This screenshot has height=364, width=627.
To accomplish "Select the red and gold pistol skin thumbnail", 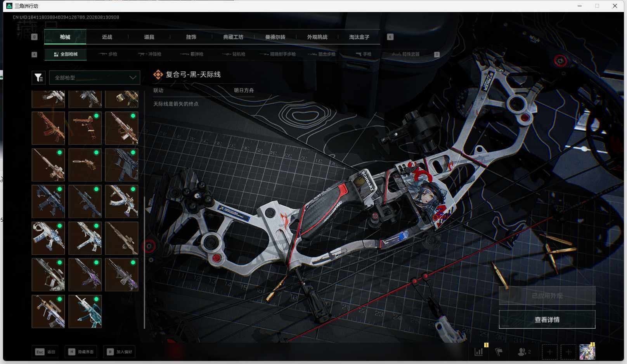I will click(x=85, y=128).
